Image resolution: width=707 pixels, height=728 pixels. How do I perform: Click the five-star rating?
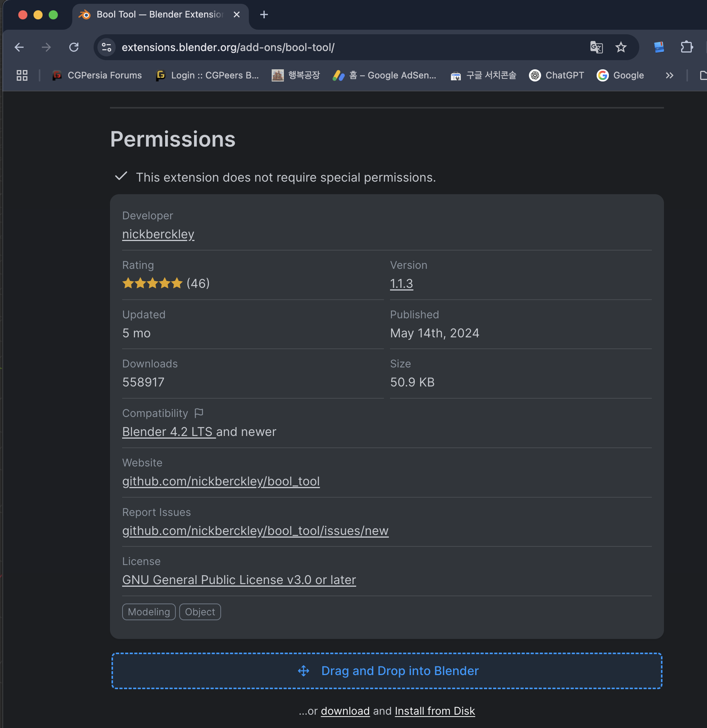click(x=153, y=283)
